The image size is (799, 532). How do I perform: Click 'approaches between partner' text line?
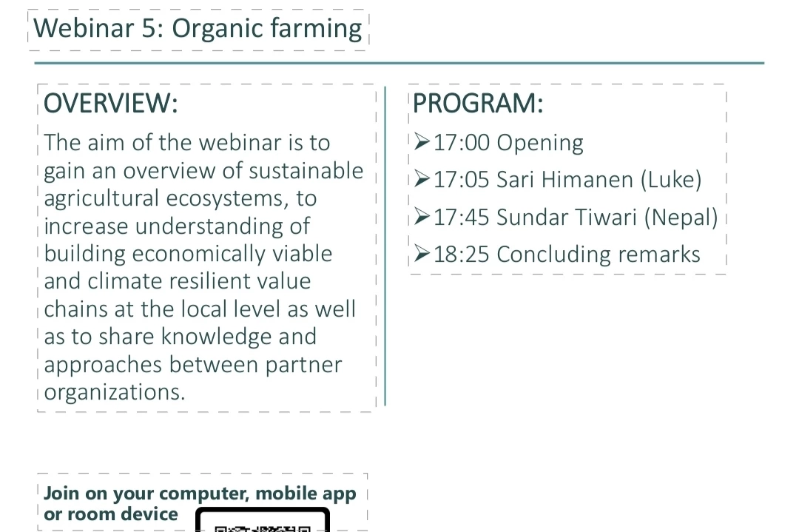pos(193,364)
